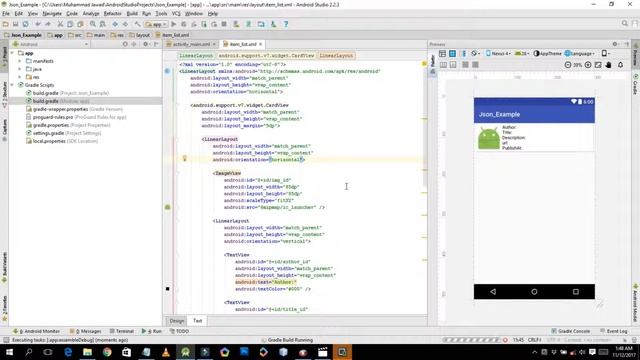640x360 pixels.
Task: Zoom in the layout preview
Action: (x=588, y=65)
